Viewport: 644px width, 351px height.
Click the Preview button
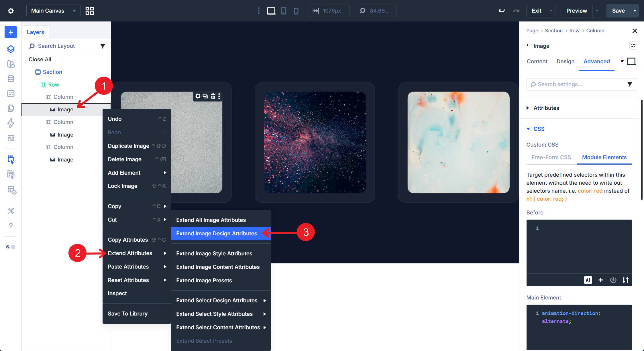coord(576,11)
